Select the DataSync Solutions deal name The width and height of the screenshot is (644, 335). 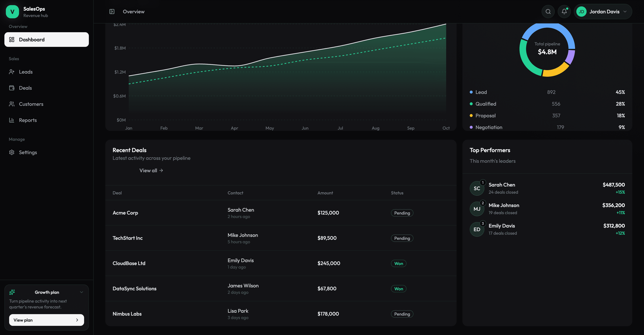[x=135, y=289]
